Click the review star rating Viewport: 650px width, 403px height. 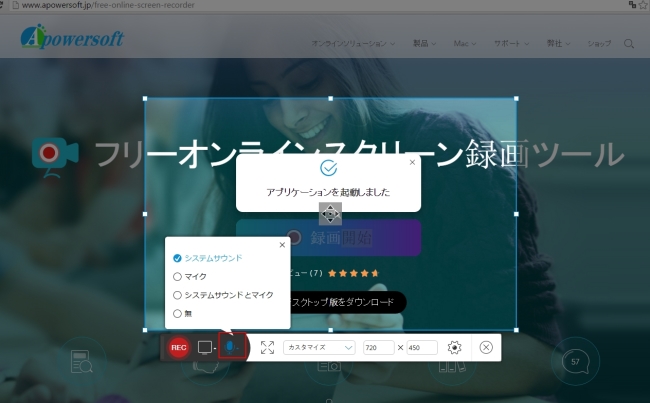[x=354, y=273]
